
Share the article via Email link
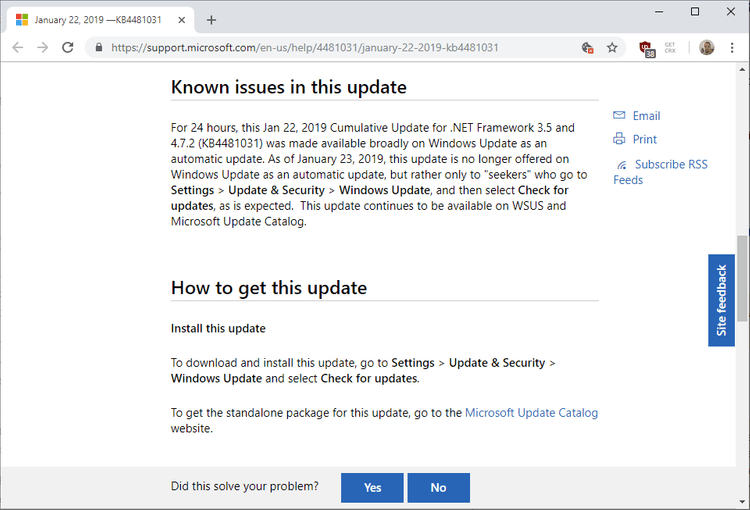646,116
